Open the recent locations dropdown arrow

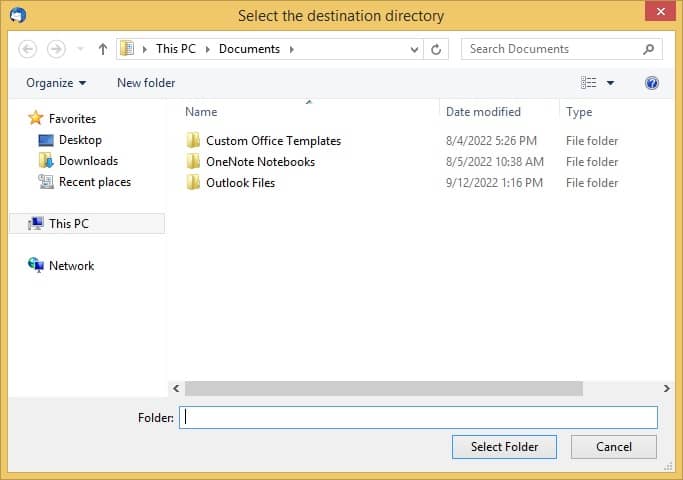click(80, 49)
